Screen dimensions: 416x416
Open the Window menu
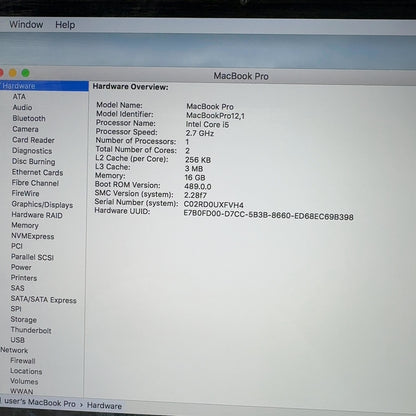click(x=26, y=25)
